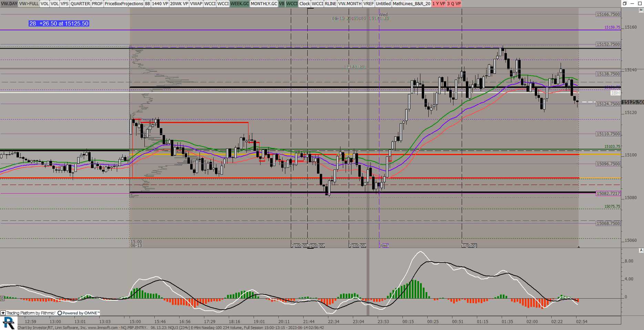Click the Powered by OMNE logo
Image resolution: width=644 pixels, height=330 pixels.
(79, 313)
